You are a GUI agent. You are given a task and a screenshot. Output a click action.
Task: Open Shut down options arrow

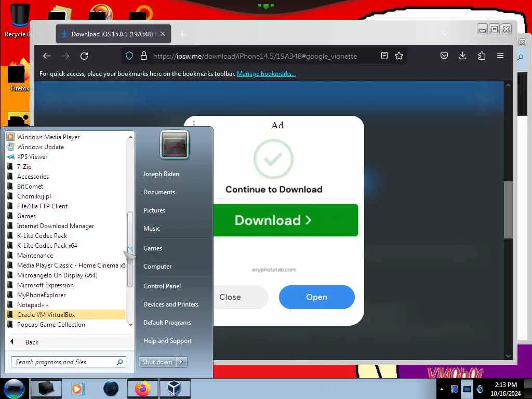pos(181,362)
